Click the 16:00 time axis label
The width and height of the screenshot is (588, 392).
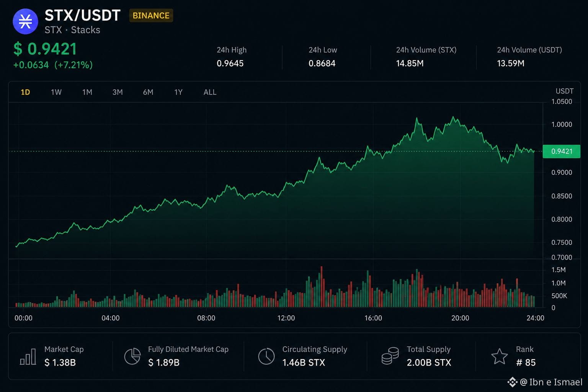(373, 318)
